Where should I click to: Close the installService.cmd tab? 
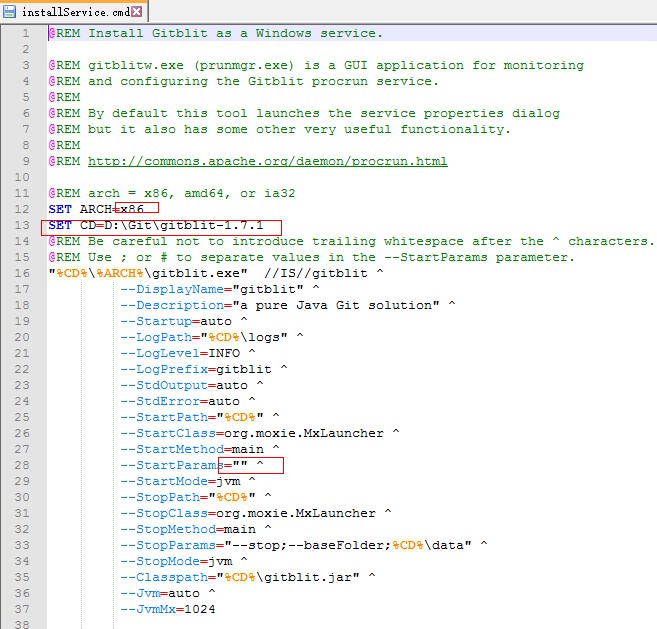(x=136, y=12)
